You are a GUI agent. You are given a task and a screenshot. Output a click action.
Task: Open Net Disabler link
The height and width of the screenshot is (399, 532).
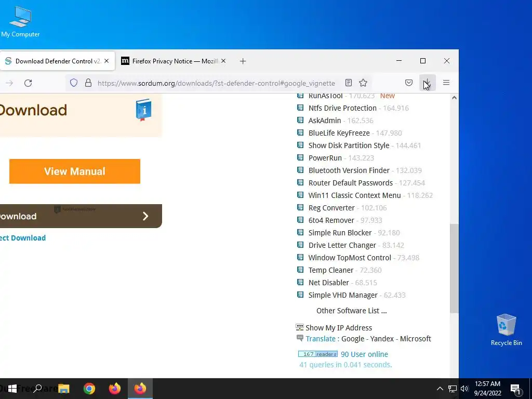pyautogui.click(x=328, y=283)
